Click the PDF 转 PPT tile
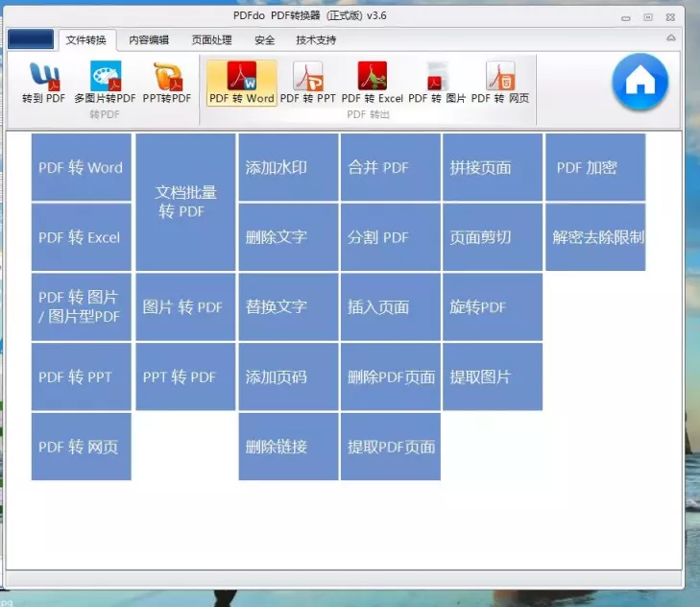 pos(82,376)
